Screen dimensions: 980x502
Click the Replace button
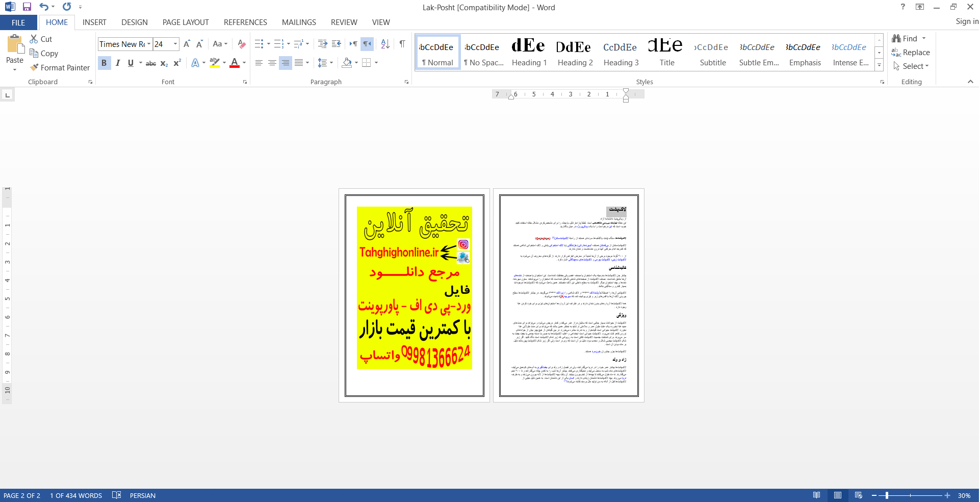tap(911, 53)
